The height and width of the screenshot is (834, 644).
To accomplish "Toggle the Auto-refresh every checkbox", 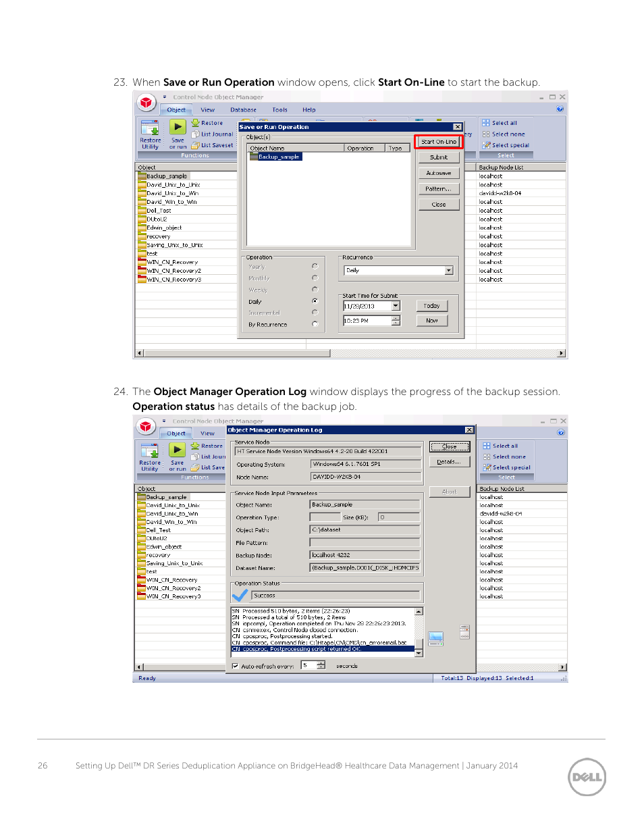I will pyautogui.click(x=236, y=666).
